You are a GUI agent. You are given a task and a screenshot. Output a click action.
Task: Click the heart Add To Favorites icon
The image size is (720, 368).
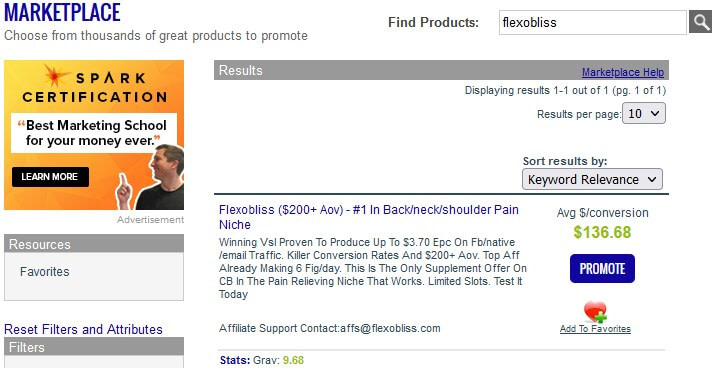[596, 312]
